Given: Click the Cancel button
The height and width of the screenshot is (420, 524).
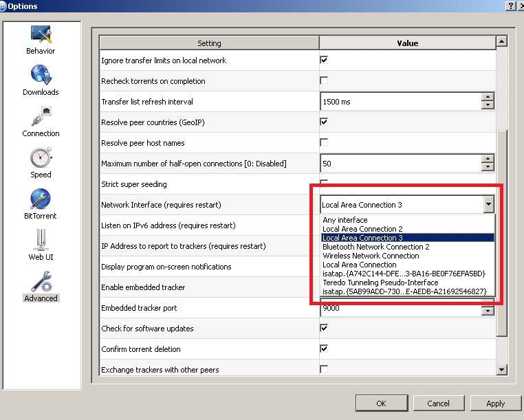Looking at the screenshot, I should tap(439, 404).
